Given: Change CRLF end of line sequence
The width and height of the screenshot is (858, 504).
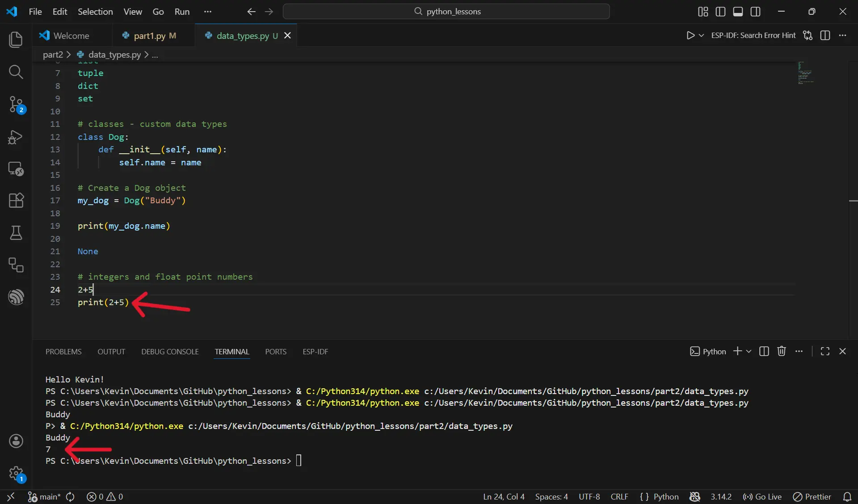Looking at the screenshot, I should tap(619, 496).
